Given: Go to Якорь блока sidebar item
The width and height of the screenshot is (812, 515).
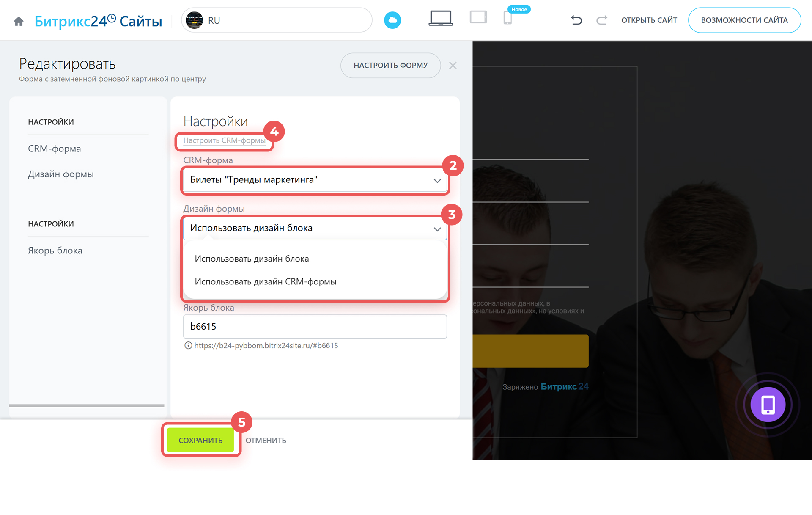Looking at the screenshot, I should [55, 251].
